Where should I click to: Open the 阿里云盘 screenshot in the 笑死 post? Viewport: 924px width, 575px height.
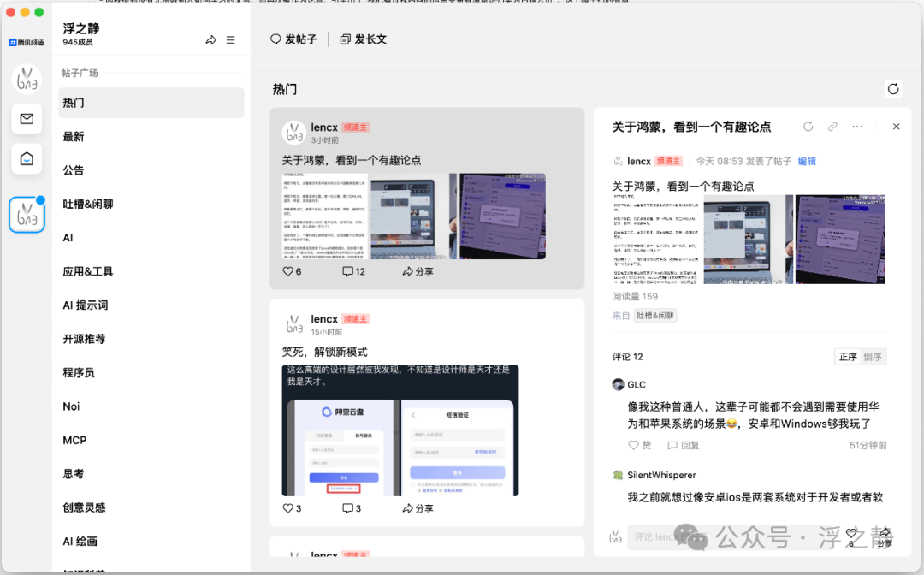tap(400, 430)
